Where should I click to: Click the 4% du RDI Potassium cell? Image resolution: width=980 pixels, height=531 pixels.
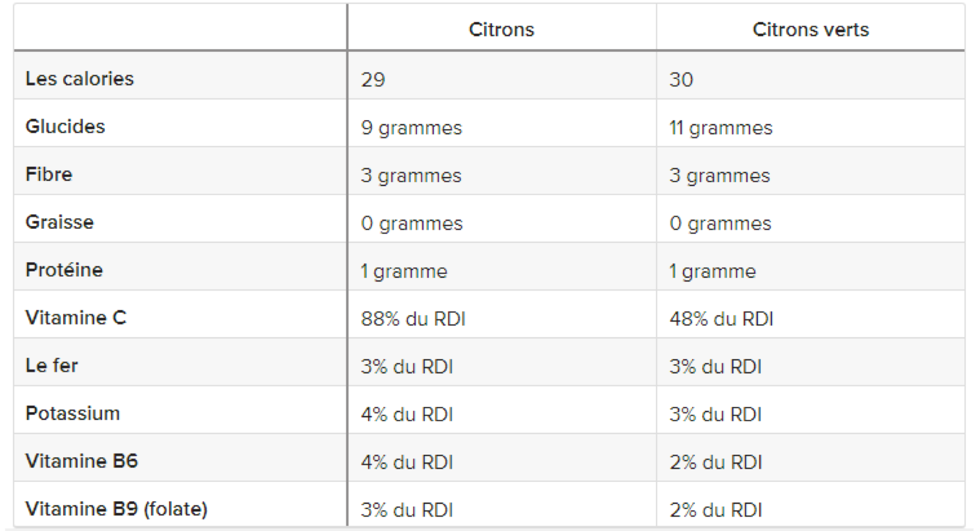click(x=407, y=414)
